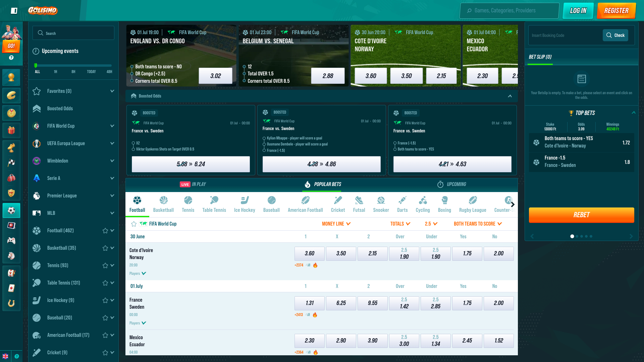Screen dimensions: 644x362
Task: Pick France win odds 1.31
Action: coord(310,303)
